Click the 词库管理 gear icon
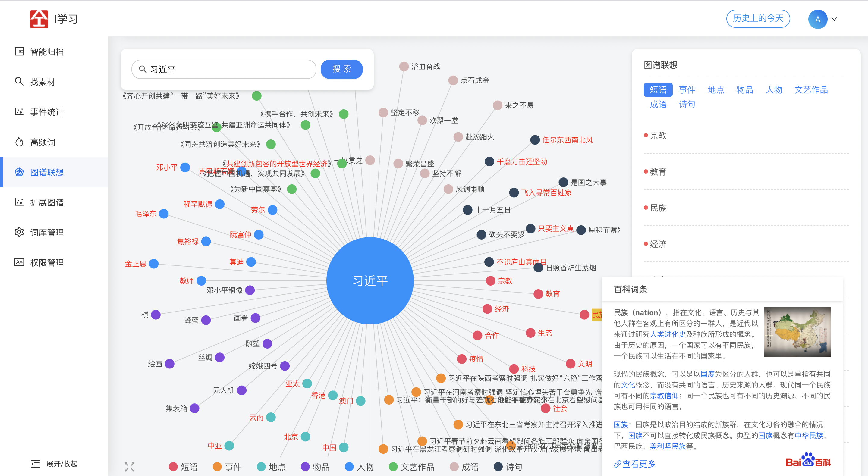The height and width of the screenshot is (476, 868). pyautogui.click(x=19, y=232)
